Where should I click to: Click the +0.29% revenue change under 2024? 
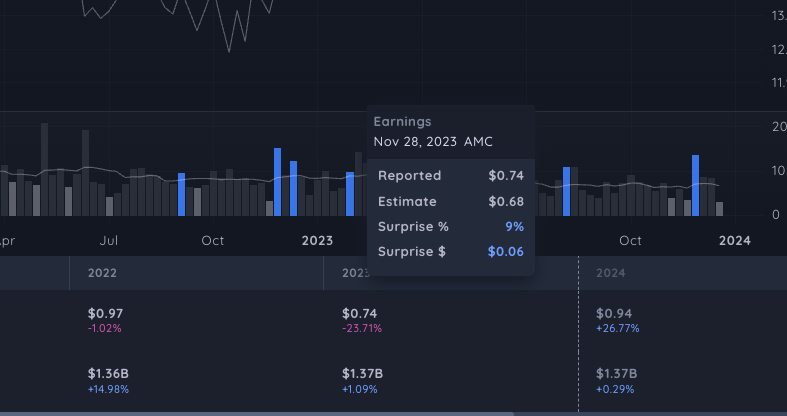pyautogui.click(x=615, y=388)
